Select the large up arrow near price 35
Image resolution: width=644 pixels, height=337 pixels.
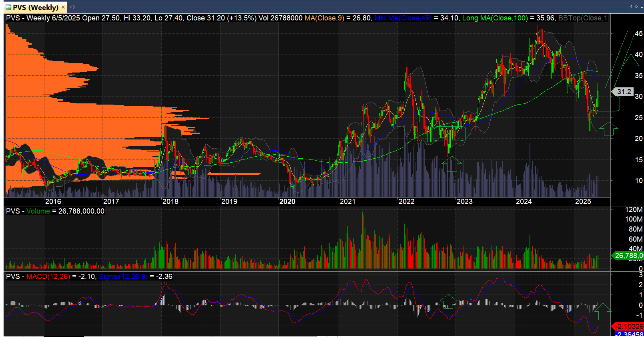pyautogui.click(x=631, y=66)
